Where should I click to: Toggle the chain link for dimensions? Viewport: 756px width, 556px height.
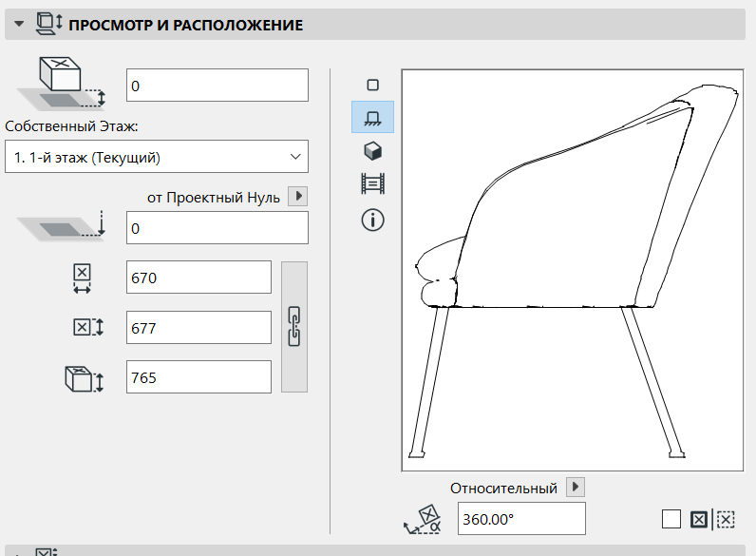tap(294, 327)
